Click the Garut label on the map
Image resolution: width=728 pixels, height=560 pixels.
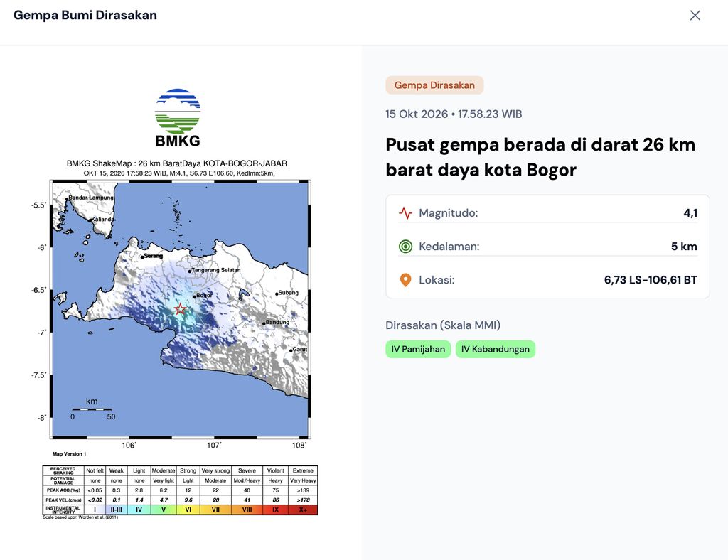click(x=300, y=350)
